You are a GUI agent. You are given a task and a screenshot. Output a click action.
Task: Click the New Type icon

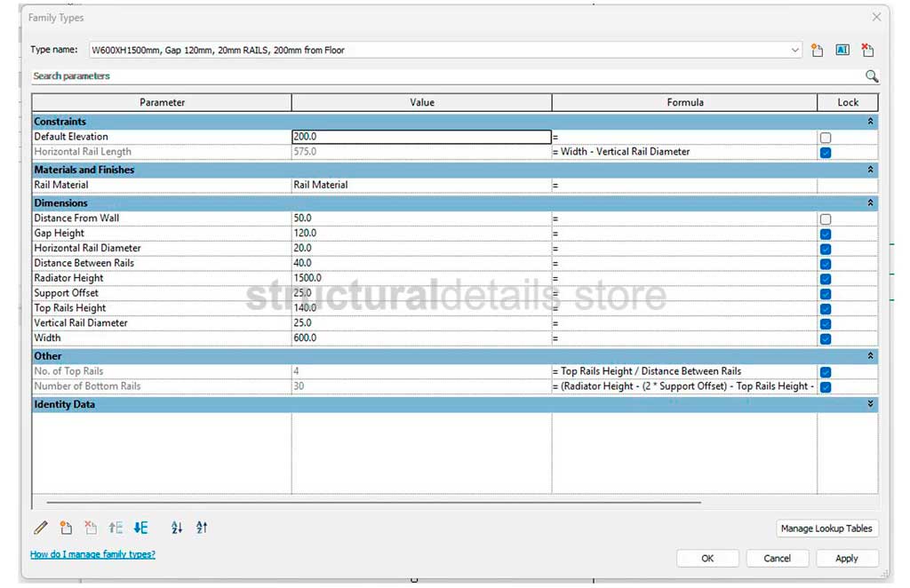pos(818,51)
